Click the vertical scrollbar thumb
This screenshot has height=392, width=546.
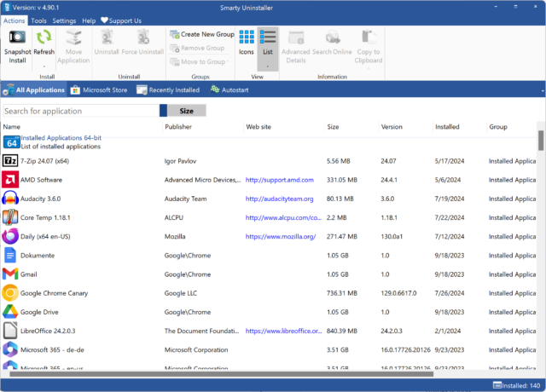[x=540, y=141]
